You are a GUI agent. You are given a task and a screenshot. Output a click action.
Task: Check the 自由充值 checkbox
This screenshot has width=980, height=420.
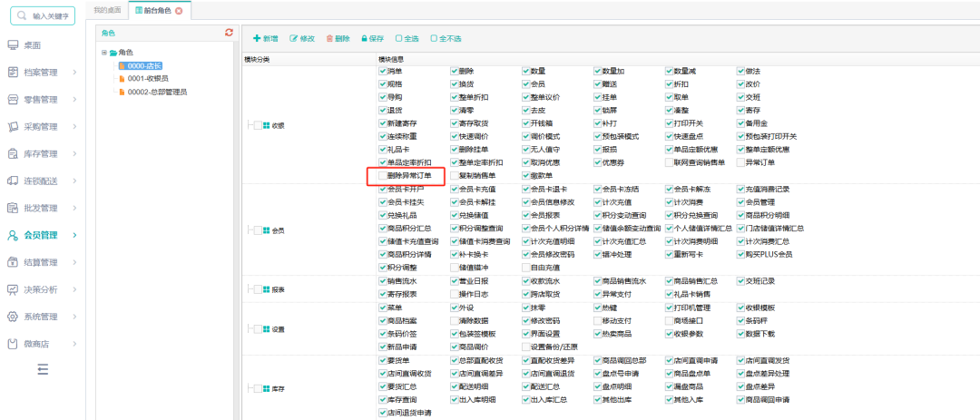click(x=526, y=268)
